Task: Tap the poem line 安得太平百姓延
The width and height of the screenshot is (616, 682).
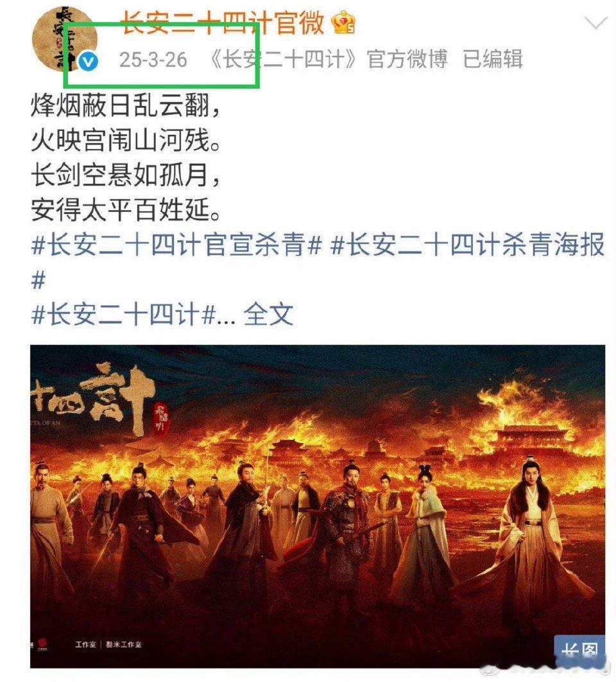Action: click(x=125, y=210)
